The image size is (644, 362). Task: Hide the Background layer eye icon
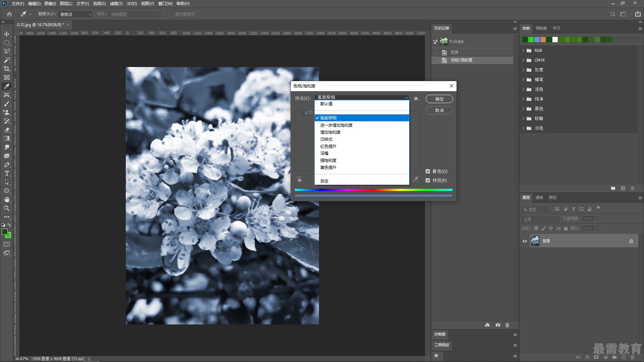(x=525, y=241)
